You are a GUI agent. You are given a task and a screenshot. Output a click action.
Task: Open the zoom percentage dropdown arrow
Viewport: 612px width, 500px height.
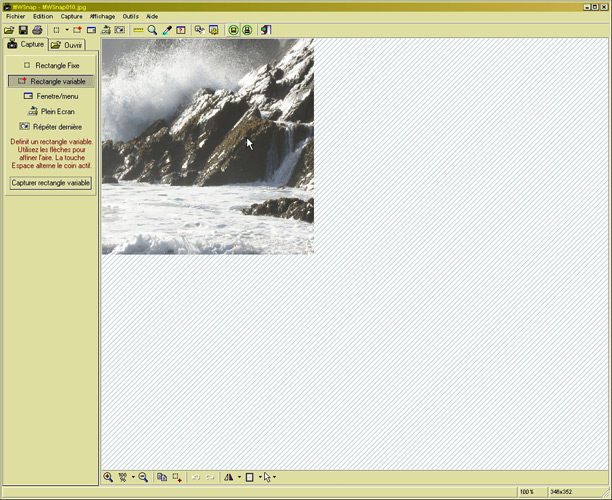132,478
